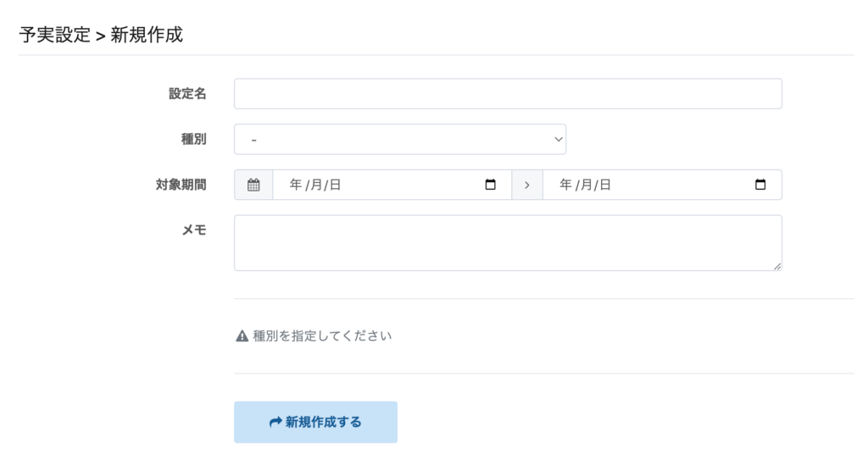868x454 pixels.
Task: Go back to 予実設定 breadcrumb
Action: point(54,35)
